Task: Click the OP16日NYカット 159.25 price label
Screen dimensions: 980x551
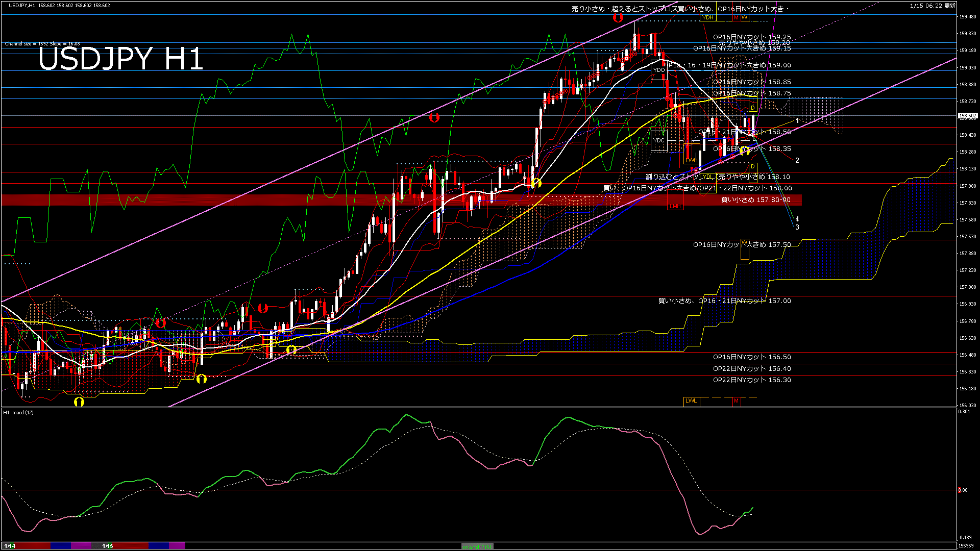Action: [751, 37]
